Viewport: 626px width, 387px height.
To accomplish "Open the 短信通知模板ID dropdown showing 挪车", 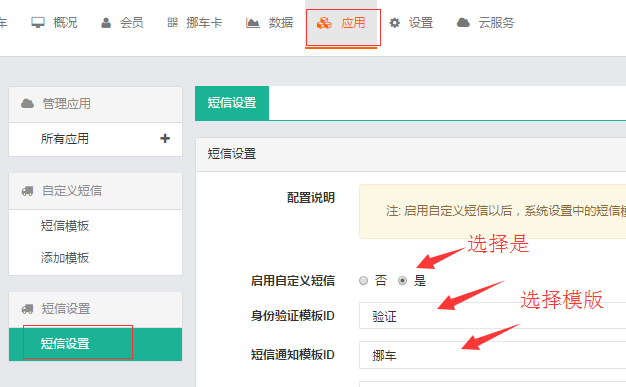I will click(x=492, y=355).
